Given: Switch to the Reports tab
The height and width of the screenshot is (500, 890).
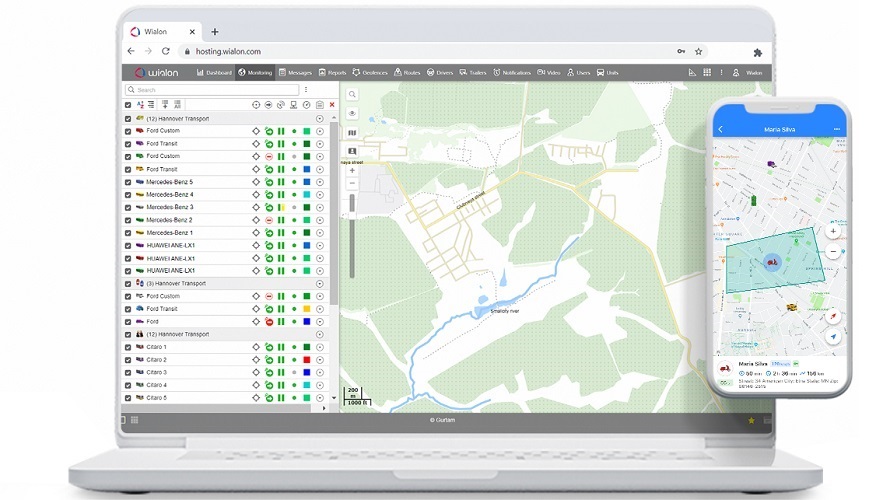Looking at the screenshot, I should pyautogui.click(x=332, y=73).
